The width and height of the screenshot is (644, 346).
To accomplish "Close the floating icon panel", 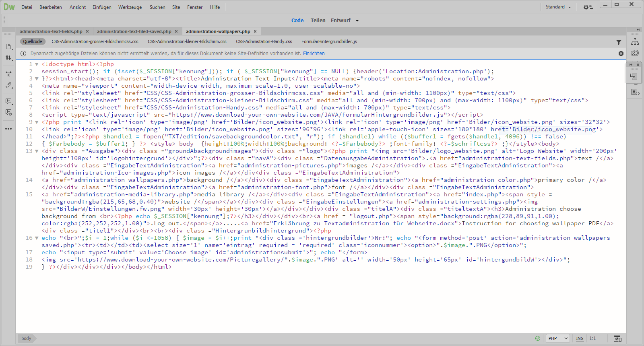I will 638,64.
